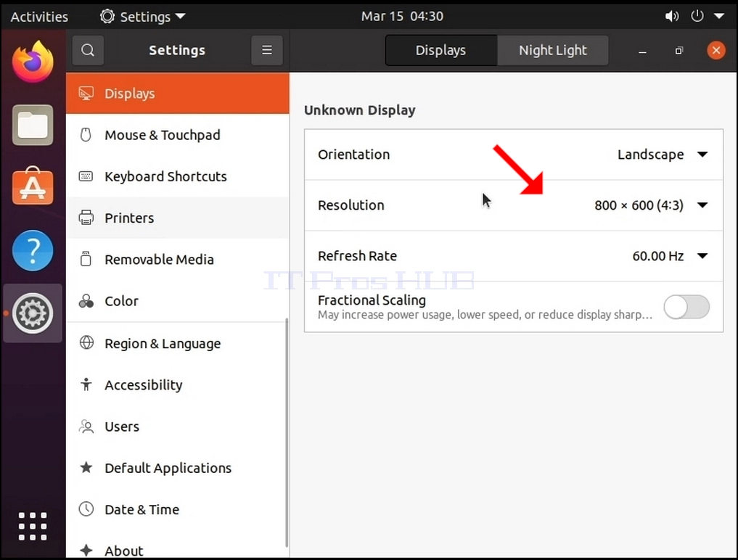Click the Displays monitor icon in sidebar

click(x=86, y=93)
